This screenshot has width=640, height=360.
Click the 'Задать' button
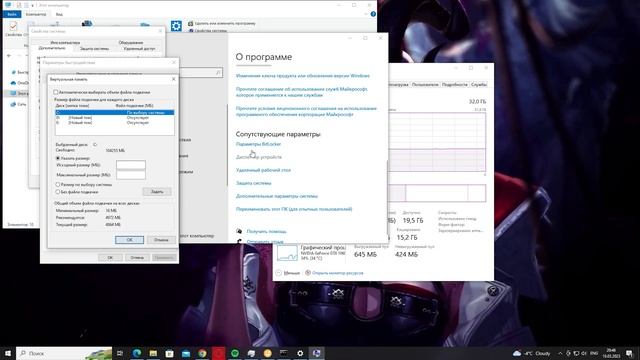point(157,191)
